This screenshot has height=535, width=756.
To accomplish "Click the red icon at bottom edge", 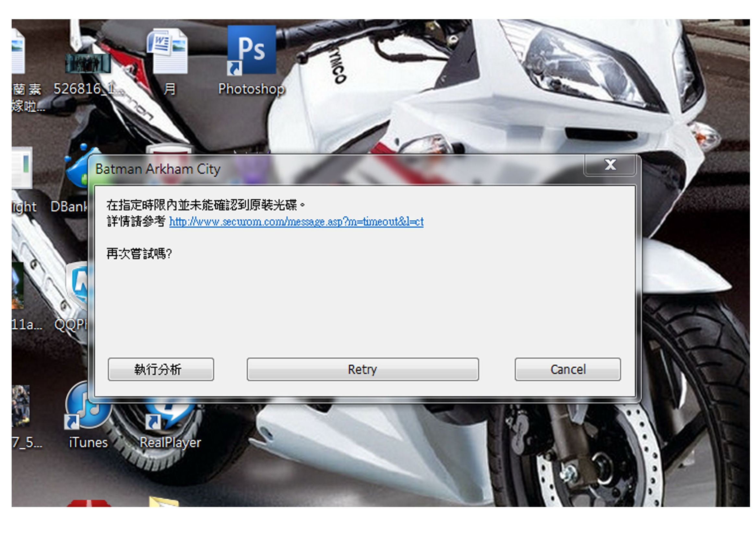I will (x=88, y=504).
